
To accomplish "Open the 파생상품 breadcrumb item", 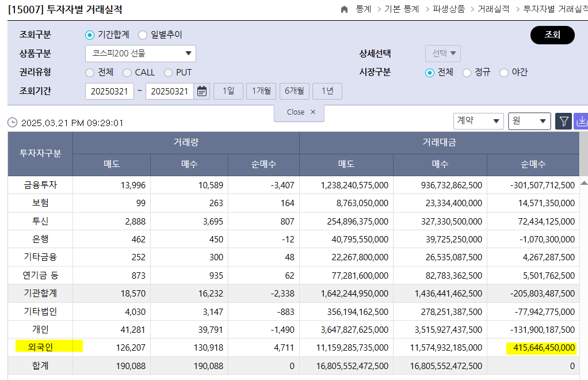I will point(449,9).
